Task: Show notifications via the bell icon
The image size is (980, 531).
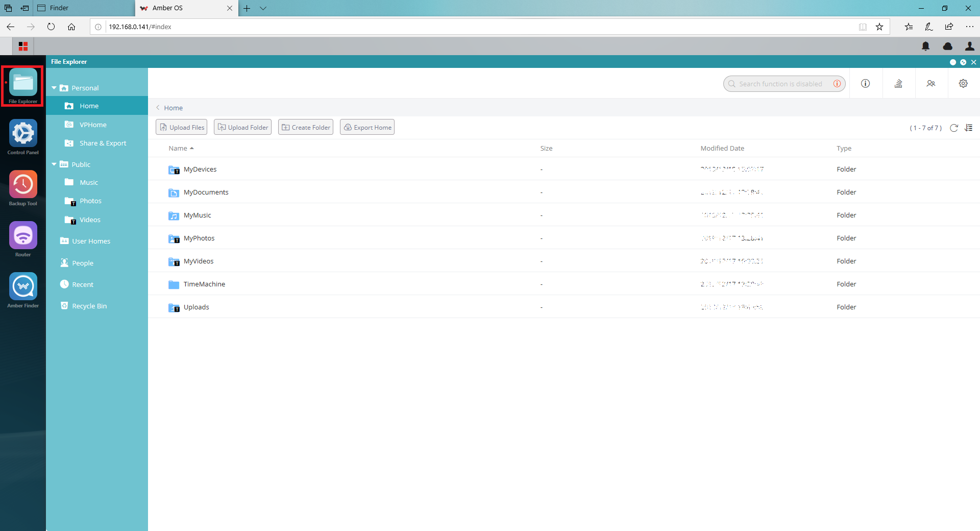Action: tap(925, 46)
